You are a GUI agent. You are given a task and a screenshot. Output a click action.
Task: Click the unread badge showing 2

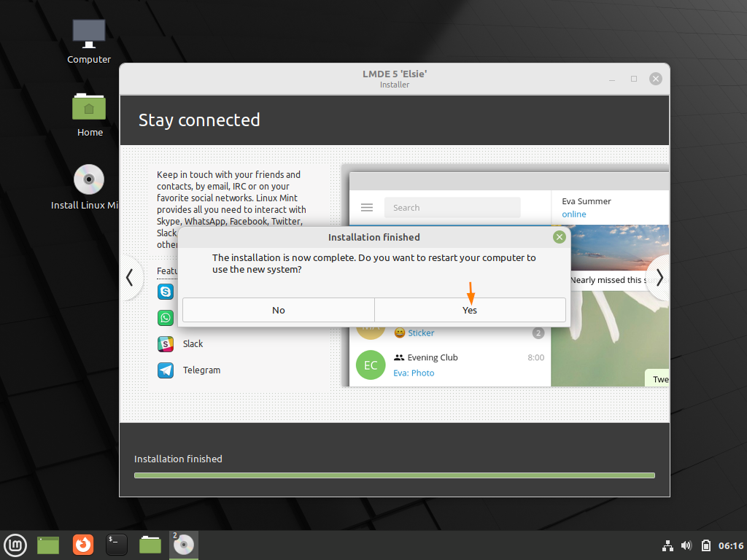point(538,333)
